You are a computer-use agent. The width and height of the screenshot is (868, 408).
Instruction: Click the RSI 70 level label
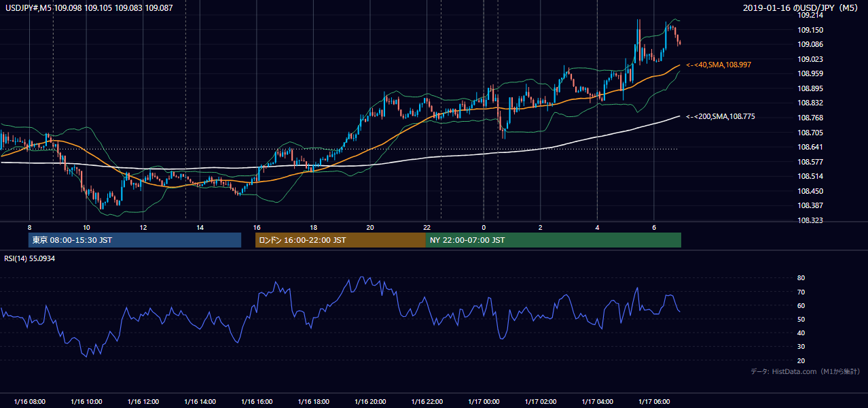click(801, 292)
